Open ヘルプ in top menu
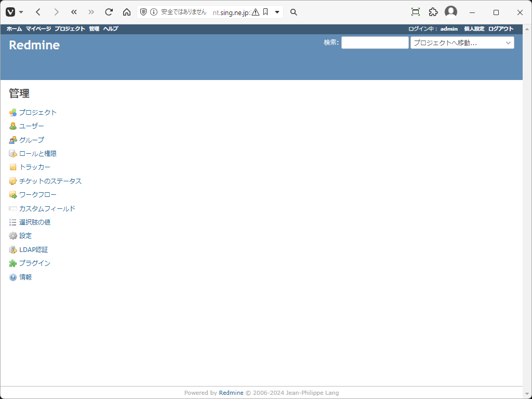 pos(111,29)
